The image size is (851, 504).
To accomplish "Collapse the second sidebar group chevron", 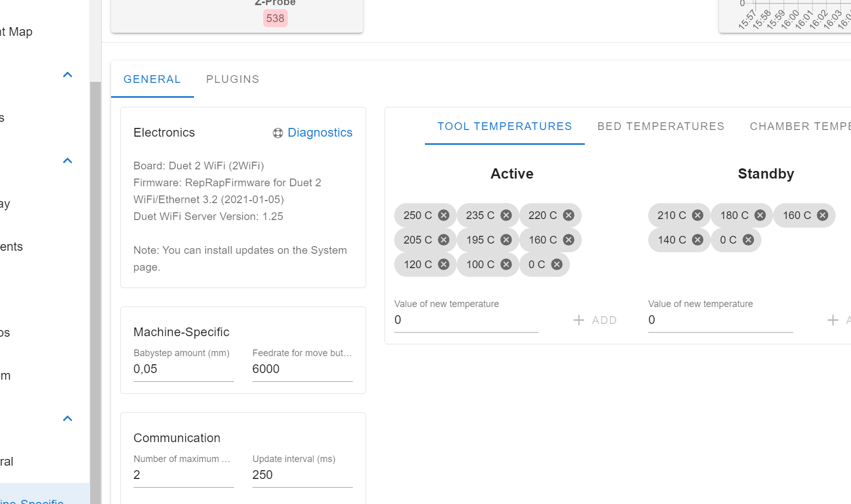I will (68, 161).
